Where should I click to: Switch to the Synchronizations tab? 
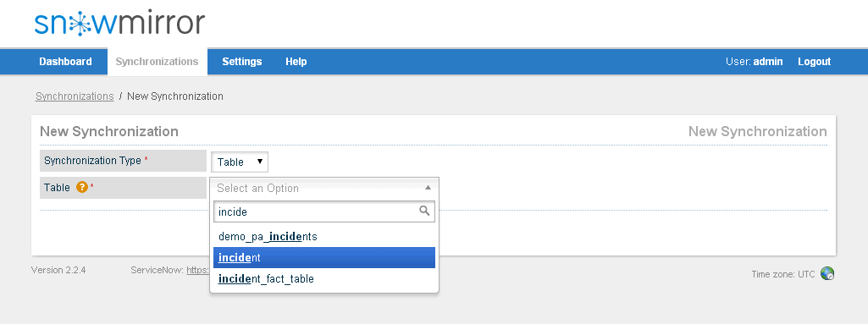click(x=158, y=62)
